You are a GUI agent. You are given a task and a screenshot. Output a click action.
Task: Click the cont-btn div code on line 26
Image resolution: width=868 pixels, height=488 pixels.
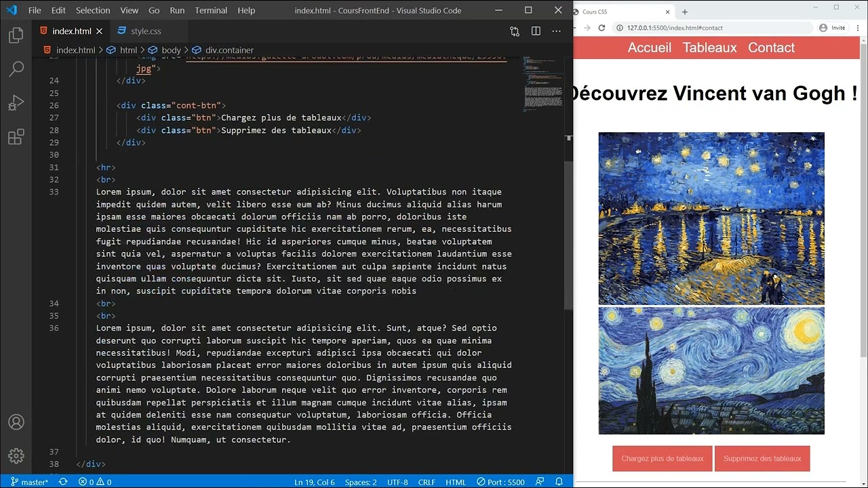point(171,106)
